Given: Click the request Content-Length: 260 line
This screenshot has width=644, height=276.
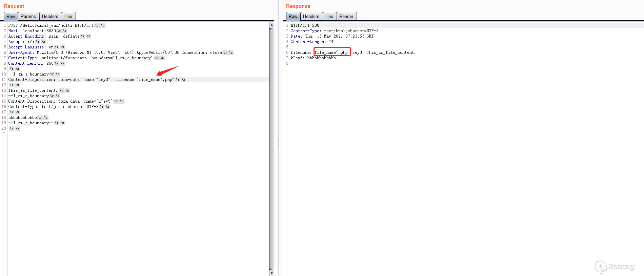Looking at the screenshot, I should pos(37,63).
